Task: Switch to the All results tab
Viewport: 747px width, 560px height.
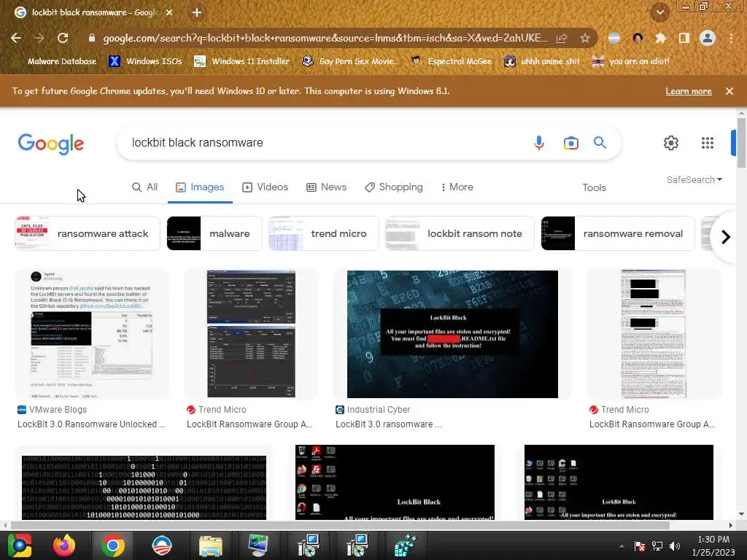Action: pos(145,187)
